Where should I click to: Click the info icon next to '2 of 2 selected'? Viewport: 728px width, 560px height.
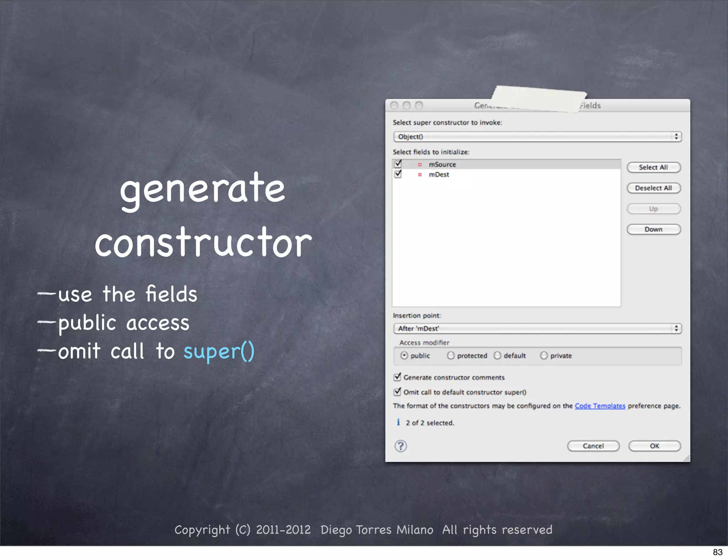[398, 422]
